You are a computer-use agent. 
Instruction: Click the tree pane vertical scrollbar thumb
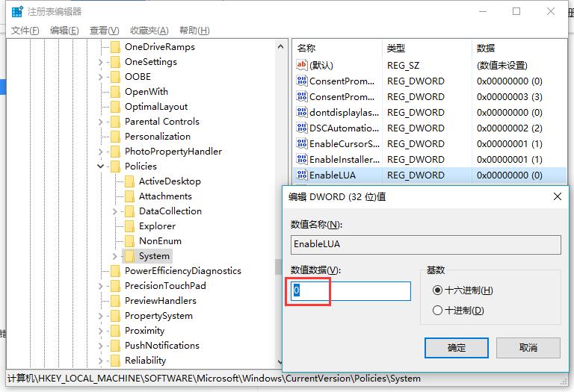[279, 267]
